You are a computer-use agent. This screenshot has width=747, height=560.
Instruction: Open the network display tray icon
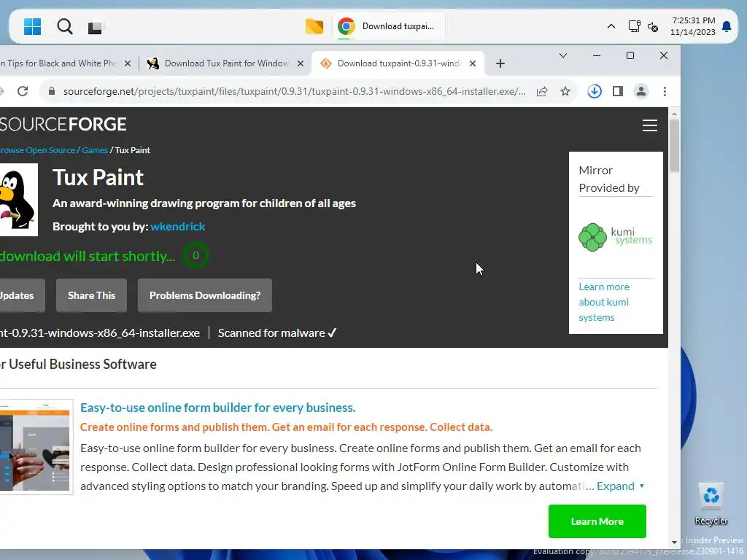click(634, 26)
